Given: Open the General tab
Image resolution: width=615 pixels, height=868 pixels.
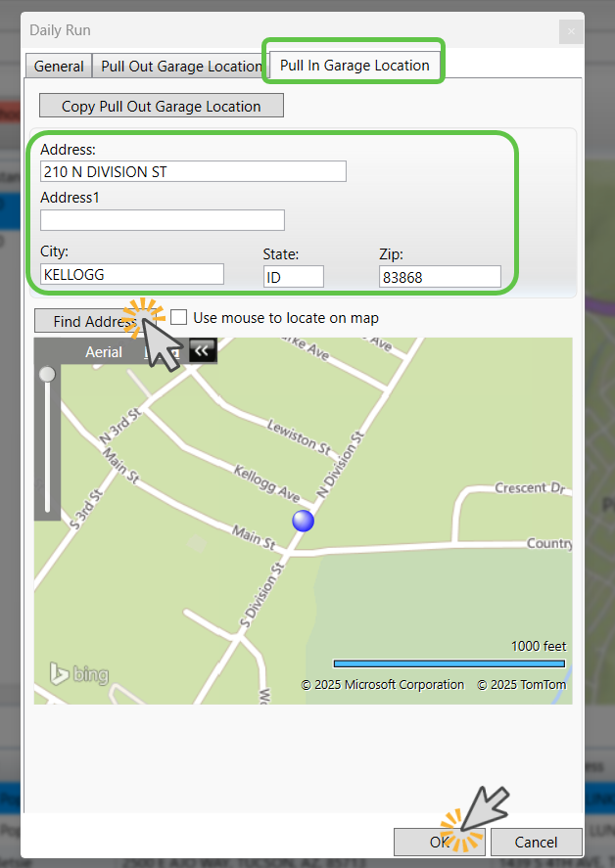Looking at the screenshot, I should point(59,67).
